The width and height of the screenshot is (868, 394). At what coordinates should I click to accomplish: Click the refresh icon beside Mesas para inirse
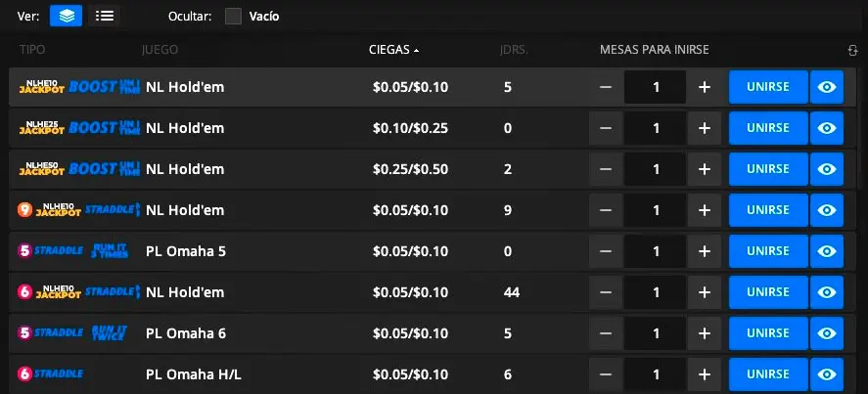coord(853,50)
